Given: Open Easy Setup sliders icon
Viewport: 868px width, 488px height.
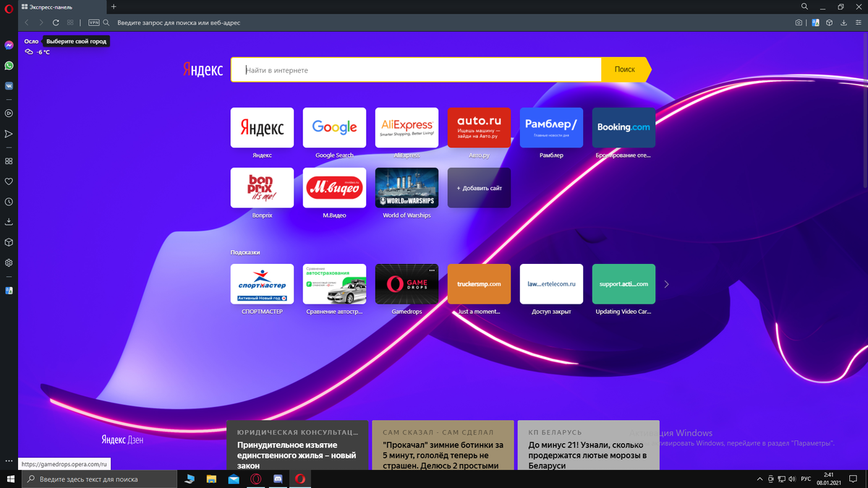Looking at the screenshot, I should (858, 22).
